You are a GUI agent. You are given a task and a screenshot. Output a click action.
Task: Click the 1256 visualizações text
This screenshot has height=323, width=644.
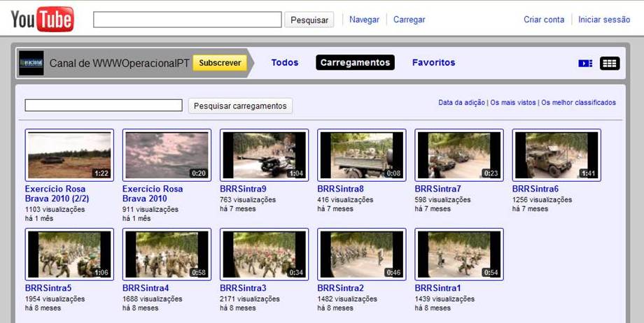tap(542, 200)
